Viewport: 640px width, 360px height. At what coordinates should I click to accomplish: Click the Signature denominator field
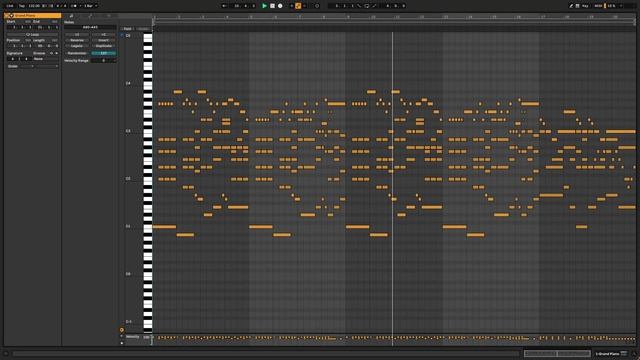[26, 59]
